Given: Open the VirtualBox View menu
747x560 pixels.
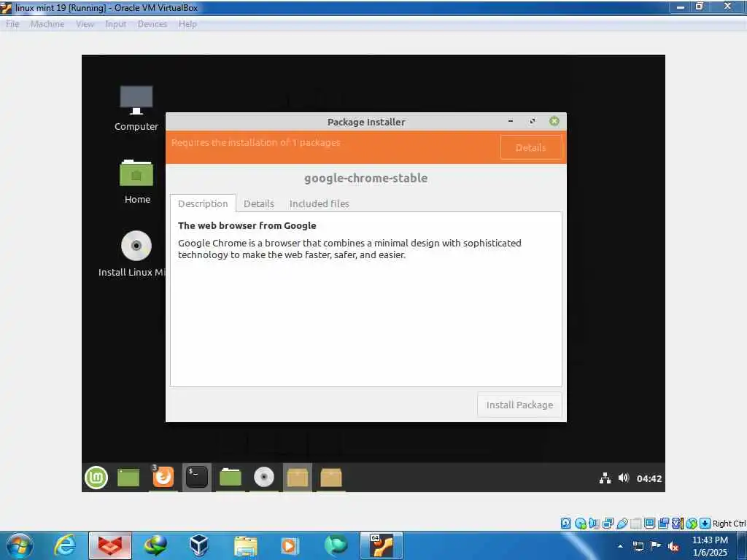Looking at the screenshot, I should pos(85,24).
